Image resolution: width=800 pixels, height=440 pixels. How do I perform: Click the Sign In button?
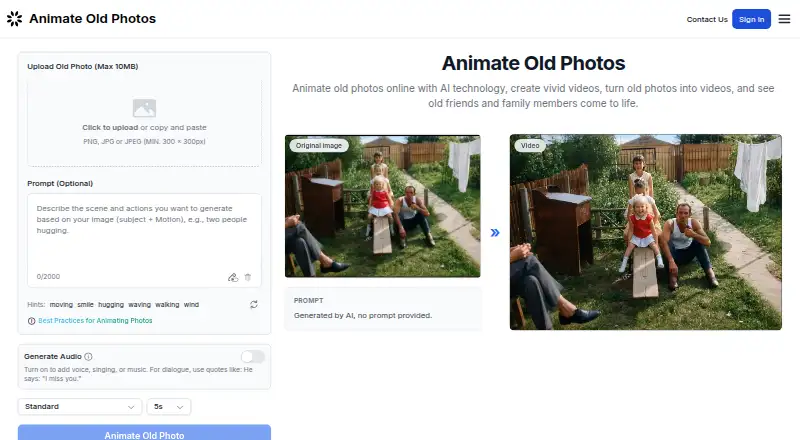click(x=752, y=19)
